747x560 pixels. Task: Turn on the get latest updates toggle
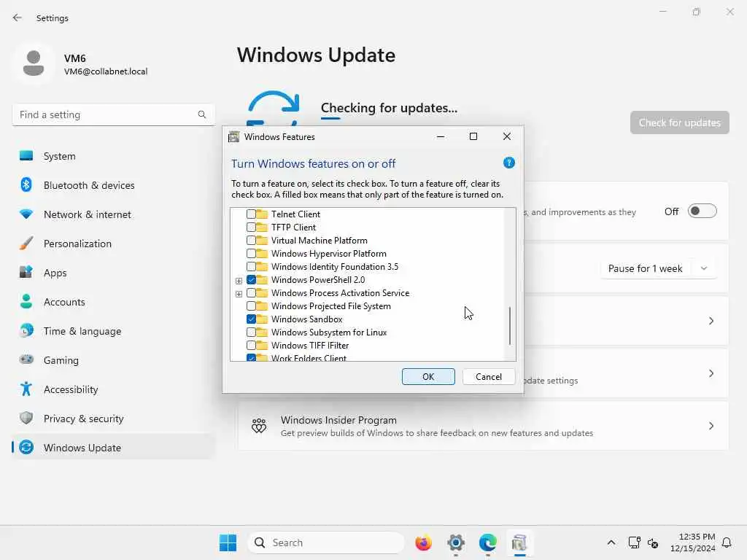coord(703,211)
